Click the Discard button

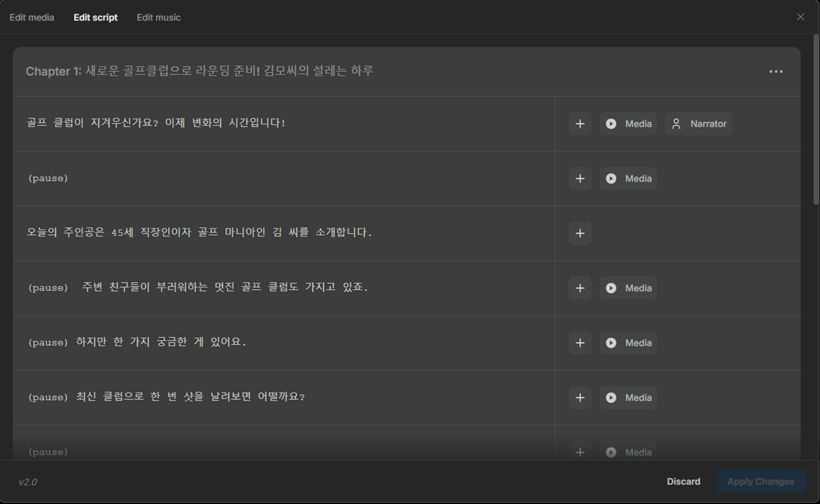tap(683, 481)
